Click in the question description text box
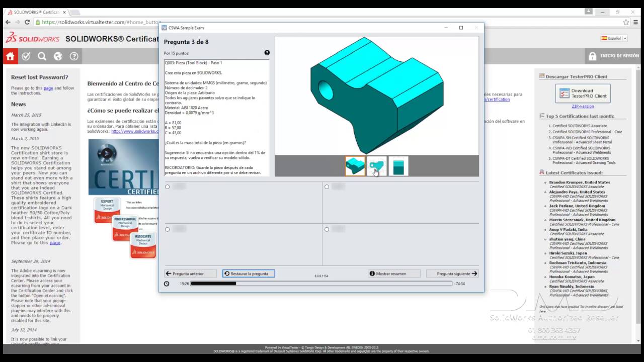This screenshot has height=362, width=644. [216, 118]
